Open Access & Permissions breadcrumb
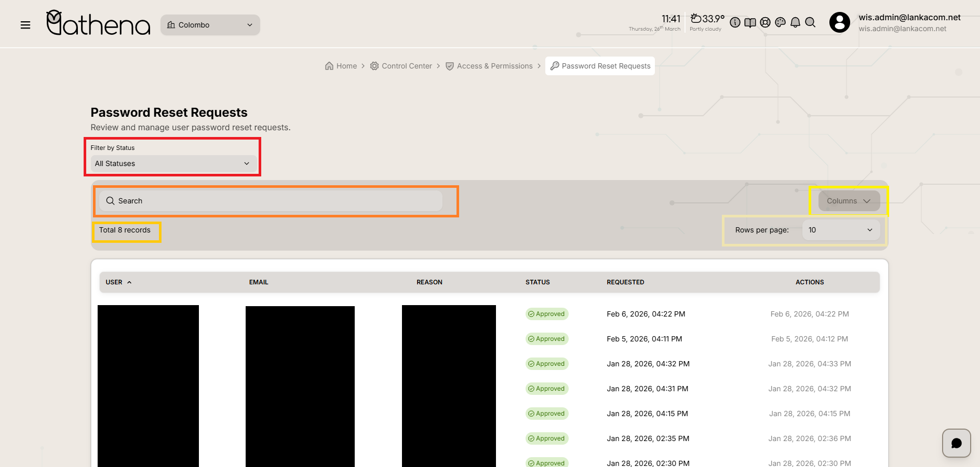980x467 pixels. [489, 66]
